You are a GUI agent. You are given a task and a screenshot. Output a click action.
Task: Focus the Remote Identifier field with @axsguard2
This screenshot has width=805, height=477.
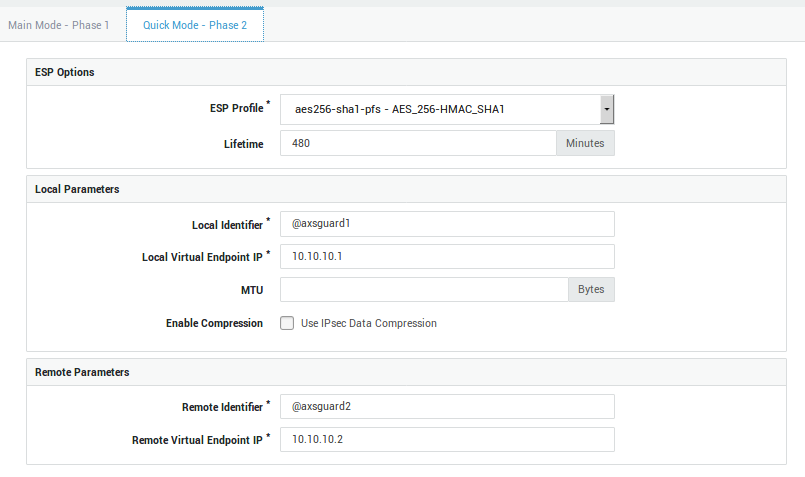446,407
